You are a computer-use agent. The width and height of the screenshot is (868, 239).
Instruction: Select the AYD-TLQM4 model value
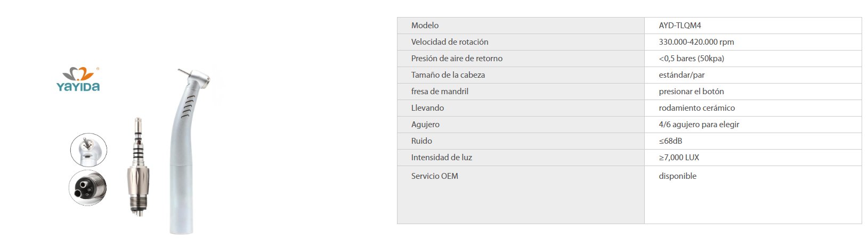[x=680, y=26]
